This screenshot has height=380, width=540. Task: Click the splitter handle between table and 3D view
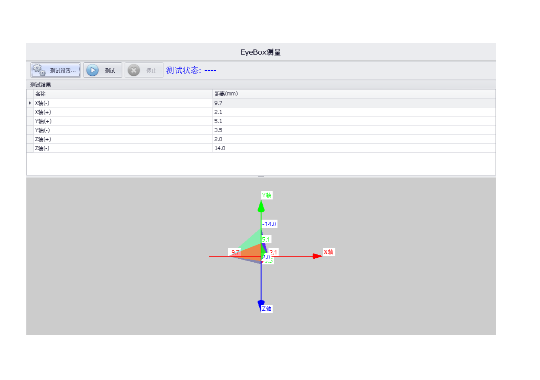pyautogui.click(x=261, y=176)
